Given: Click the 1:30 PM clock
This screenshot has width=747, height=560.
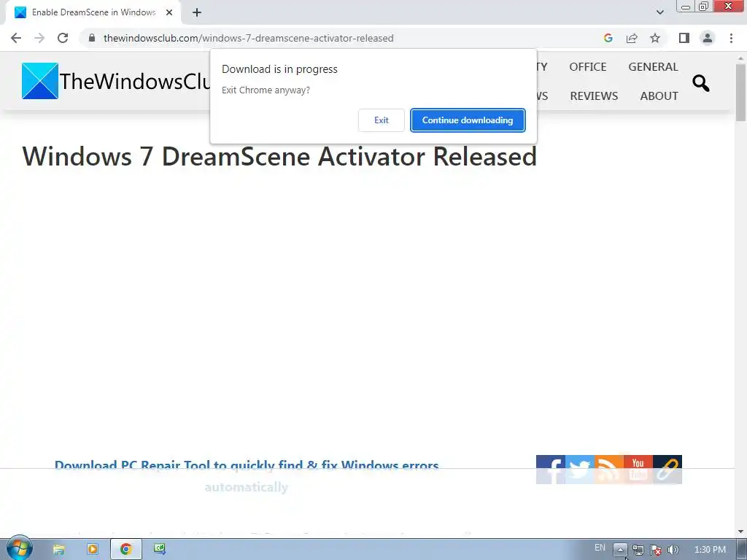Looking at the screenshot, I should [710, 550].
